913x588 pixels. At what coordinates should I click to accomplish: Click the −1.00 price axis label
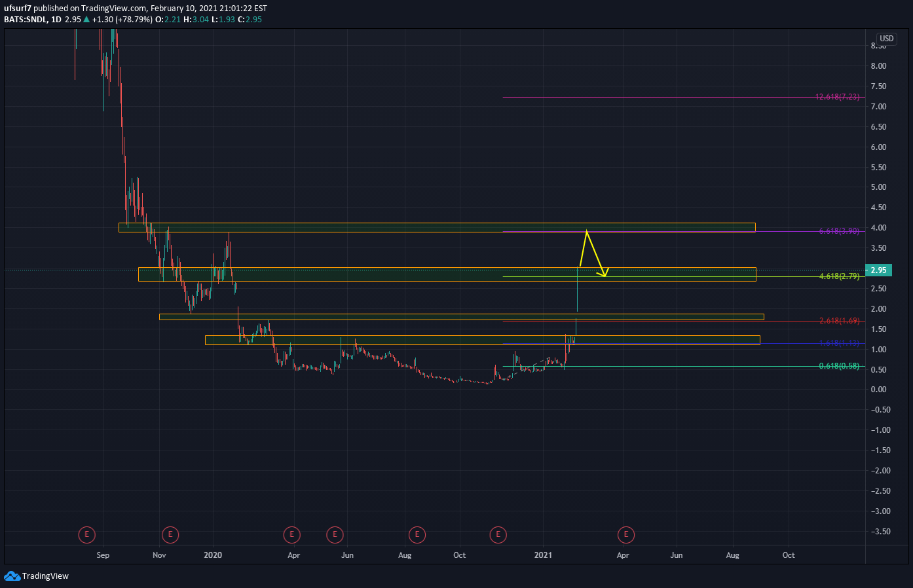point(880,430)
